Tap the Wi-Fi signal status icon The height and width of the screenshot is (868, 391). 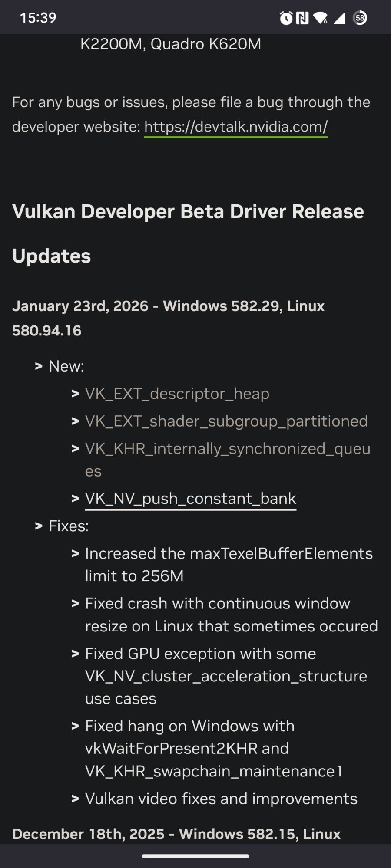[x=321, y=18]
